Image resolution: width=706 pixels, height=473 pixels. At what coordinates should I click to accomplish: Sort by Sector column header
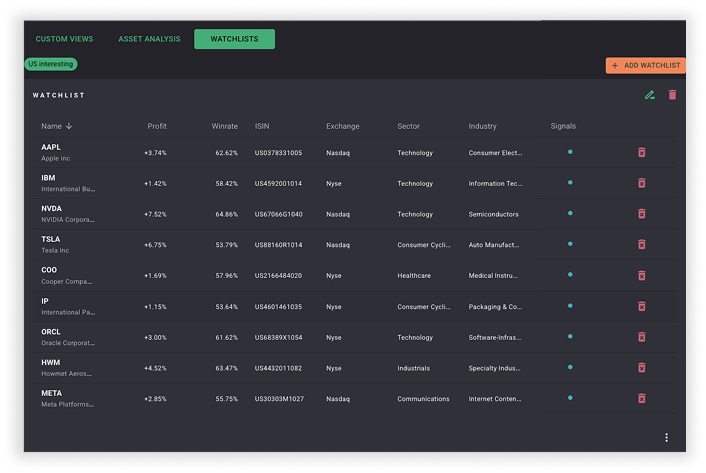(408, 126)
